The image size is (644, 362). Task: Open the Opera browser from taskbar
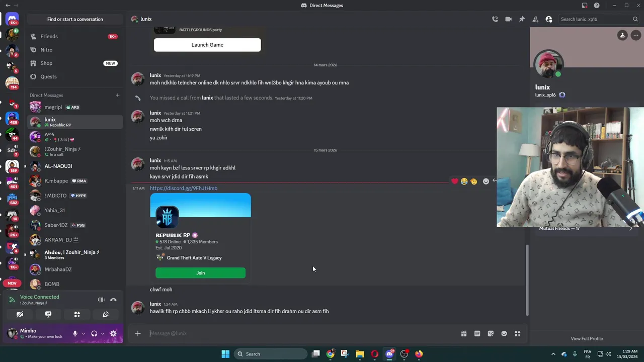tap(374, 354)
